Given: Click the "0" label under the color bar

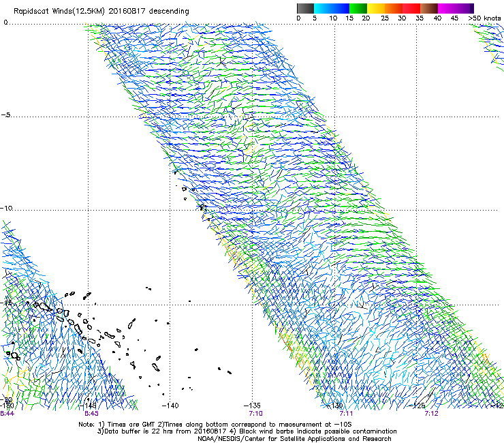Looking at the screenshot, I should click(298, 18).
